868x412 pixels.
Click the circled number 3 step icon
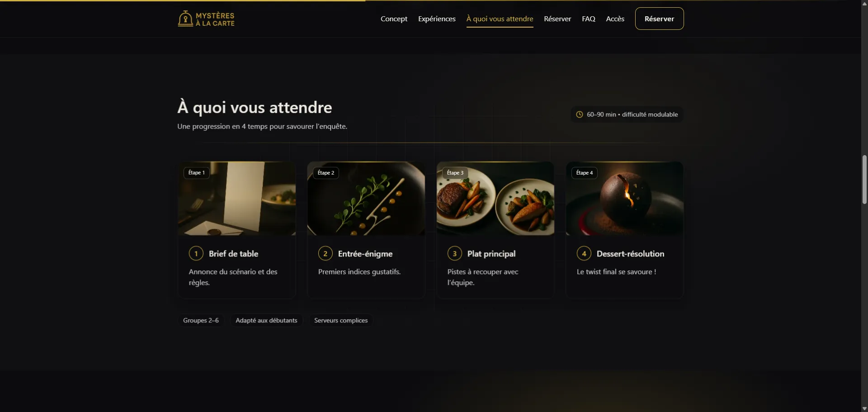[455, 254]
